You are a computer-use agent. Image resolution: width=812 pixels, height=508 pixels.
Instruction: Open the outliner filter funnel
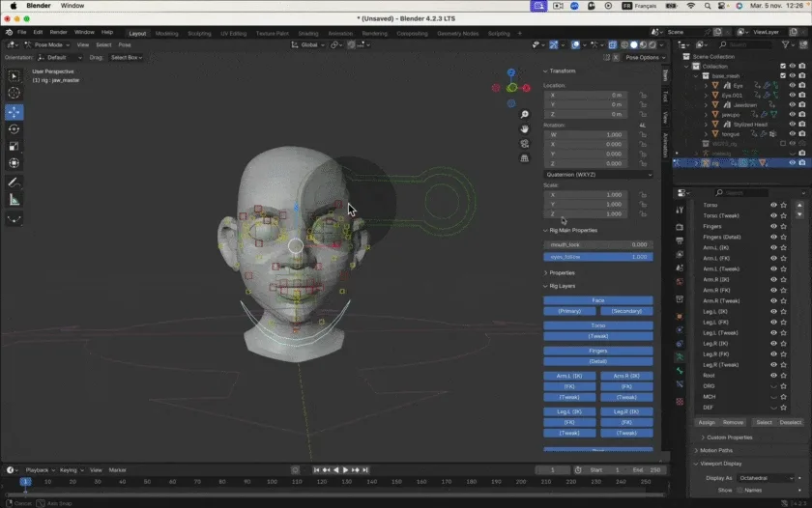tap(786, 45)
